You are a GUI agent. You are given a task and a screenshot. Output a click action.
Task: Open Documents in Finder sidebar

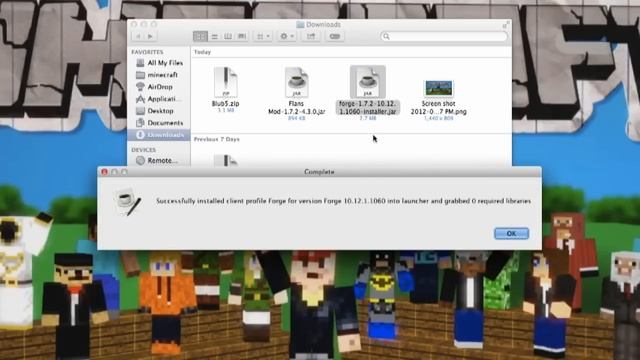click(x=159, y=122)
